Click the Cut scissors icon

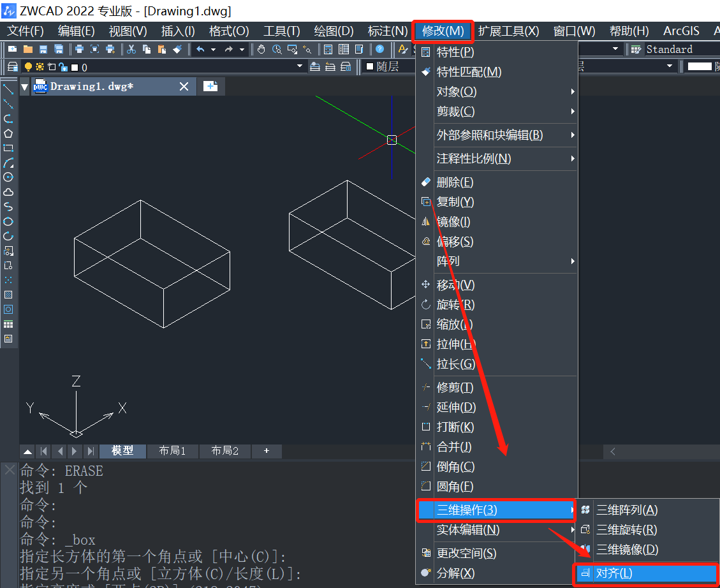[x=131, y=49]
